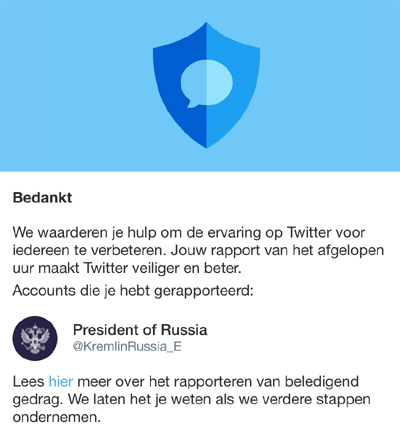This screenshot has height=433, width=400.
Task: Open the @KremlinRussia_E handle
Action: (127, 347)
